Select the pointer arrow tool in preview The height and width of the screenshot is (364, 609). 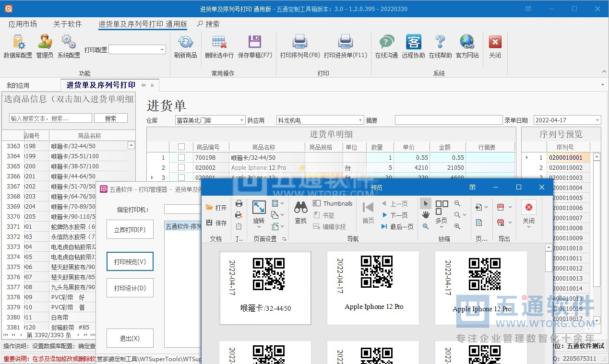point(425,204)
